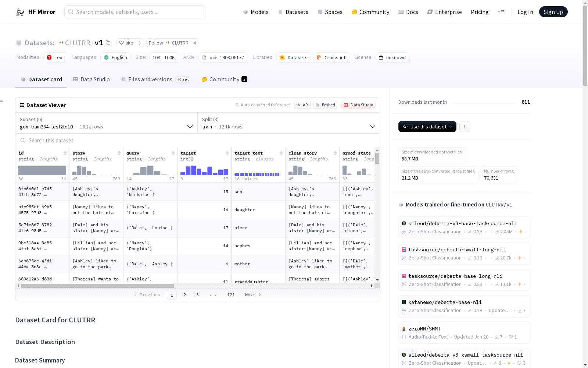588x368 pixels.
Task: Copy dataset name with the copy icon
Action: tap(108, 43)
